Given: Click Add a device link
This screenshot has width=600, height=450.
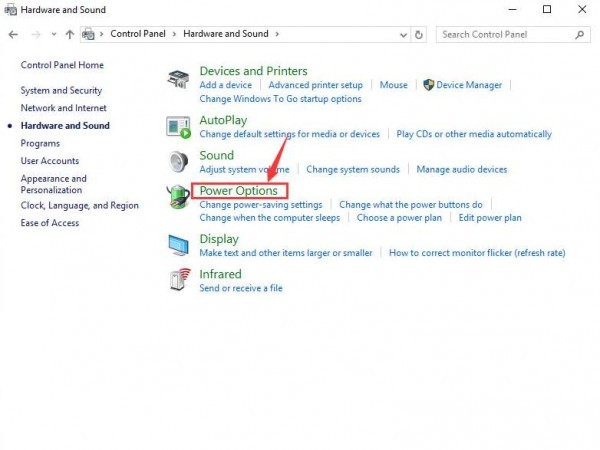Looking at the screenshot, I should (x=225, y=85).
